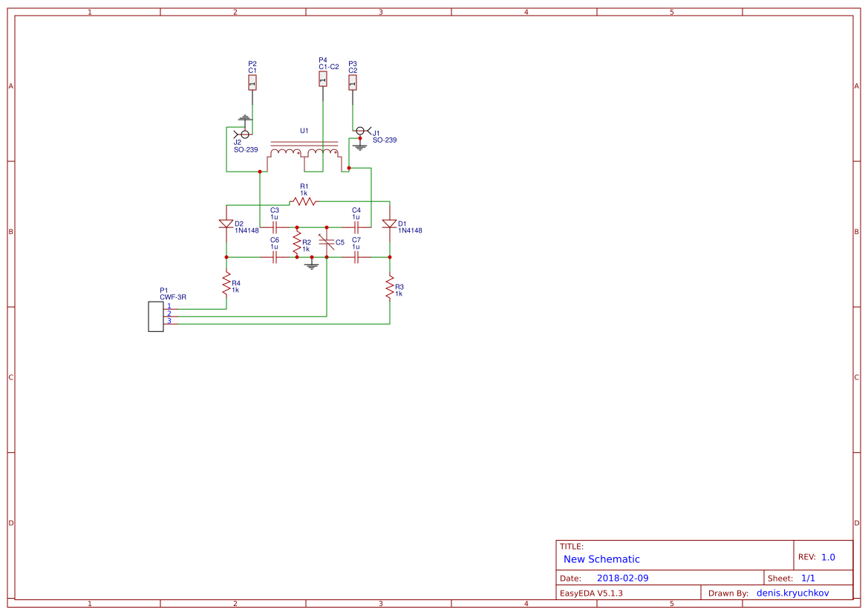Screen dimensions: 868x615
Task: Select the U1 transformer symbol
Action: pyautogui.click(x=304, y=152)
